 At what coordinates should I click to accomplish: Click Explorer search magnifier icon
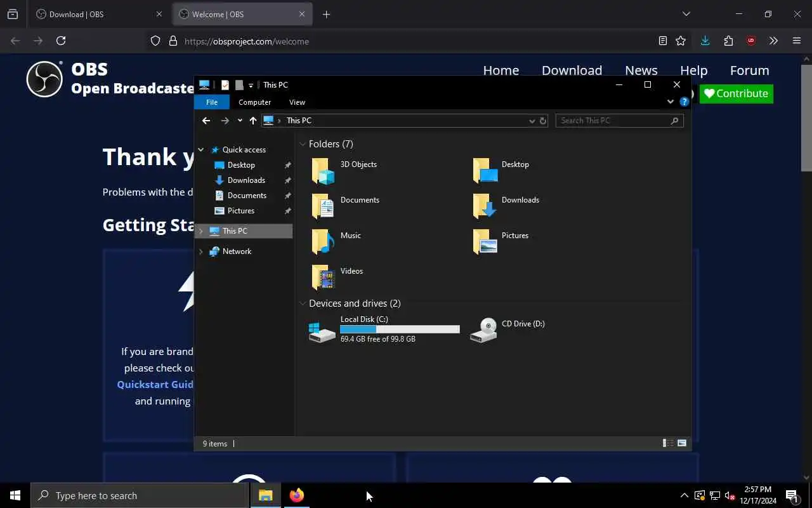675,121
